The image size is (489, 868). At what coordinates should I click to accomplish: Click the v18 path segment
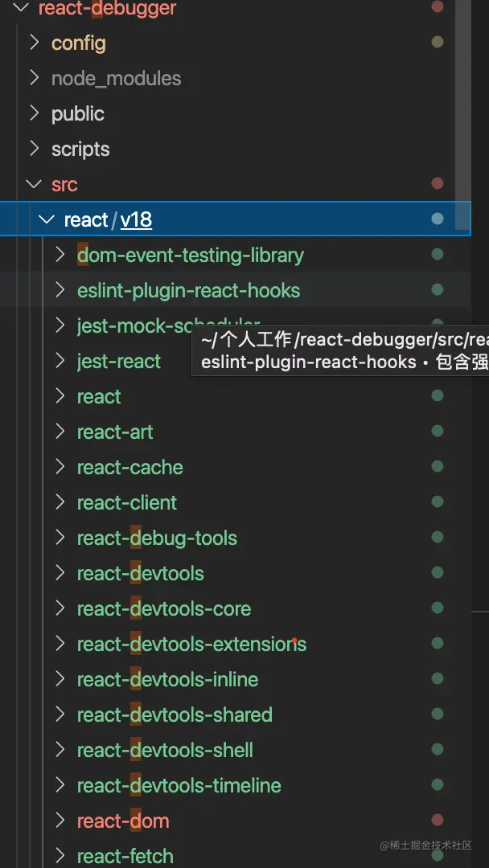coord(136,220)
